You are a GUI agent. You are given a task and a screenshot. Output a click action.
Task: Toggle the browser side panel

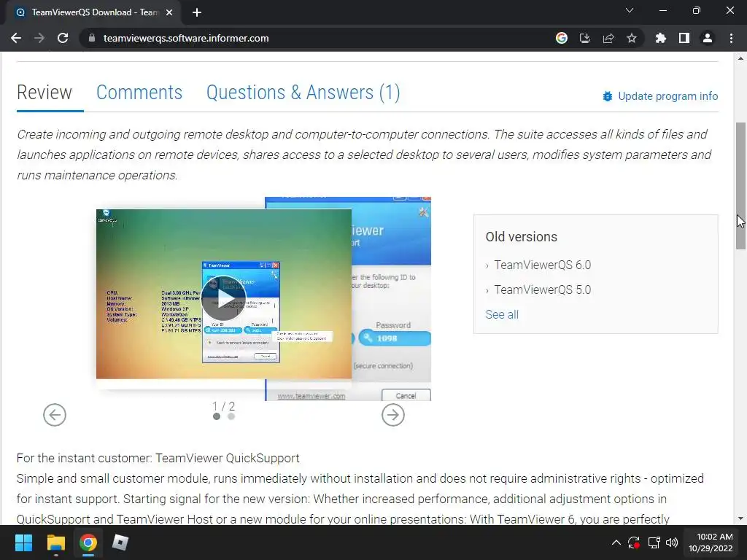point(684,38)
